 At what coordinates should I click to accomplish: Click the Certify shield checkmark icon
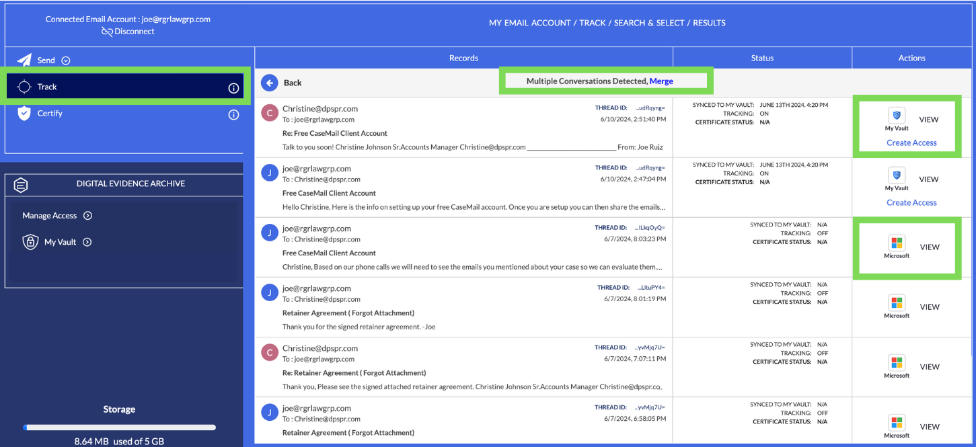pyautogui.click(x=24, y=113)
